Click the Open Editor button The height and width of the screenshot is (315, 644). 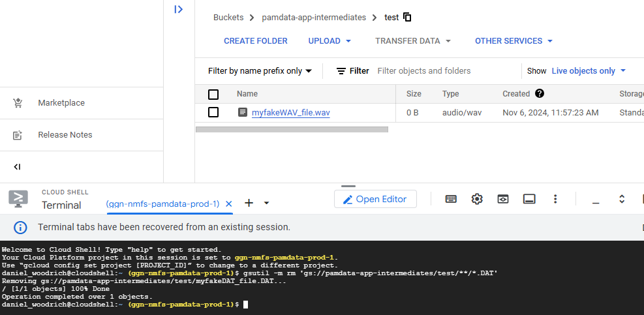coord(375,200)
